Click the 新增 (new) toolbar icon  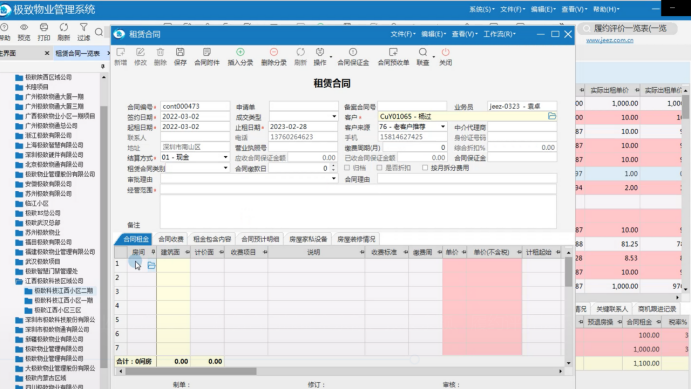(x=120, y=52)
